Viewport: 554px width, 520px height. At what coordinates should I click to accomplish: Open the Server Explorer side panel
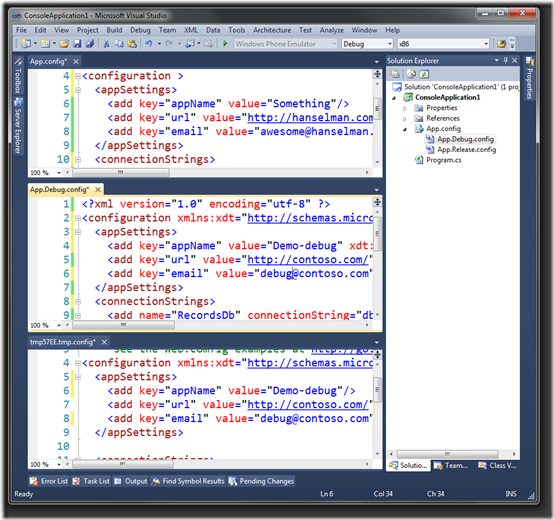pos(18,127)
